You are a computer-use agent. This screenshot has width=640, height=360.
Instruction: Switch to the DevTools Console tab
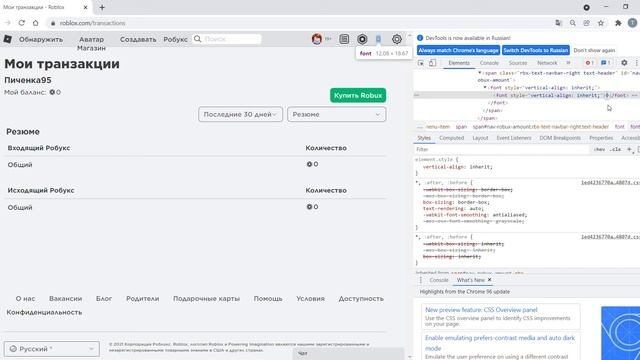point(489,63)
